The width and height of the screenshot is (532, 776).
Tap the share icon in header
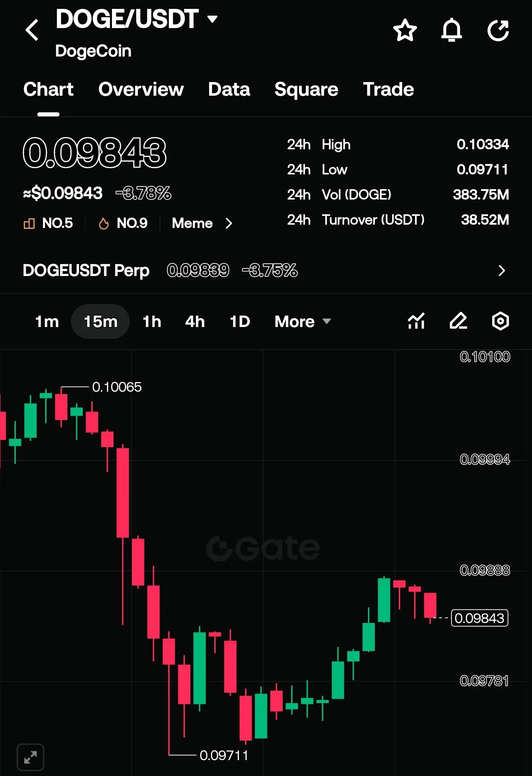[498, 30]
